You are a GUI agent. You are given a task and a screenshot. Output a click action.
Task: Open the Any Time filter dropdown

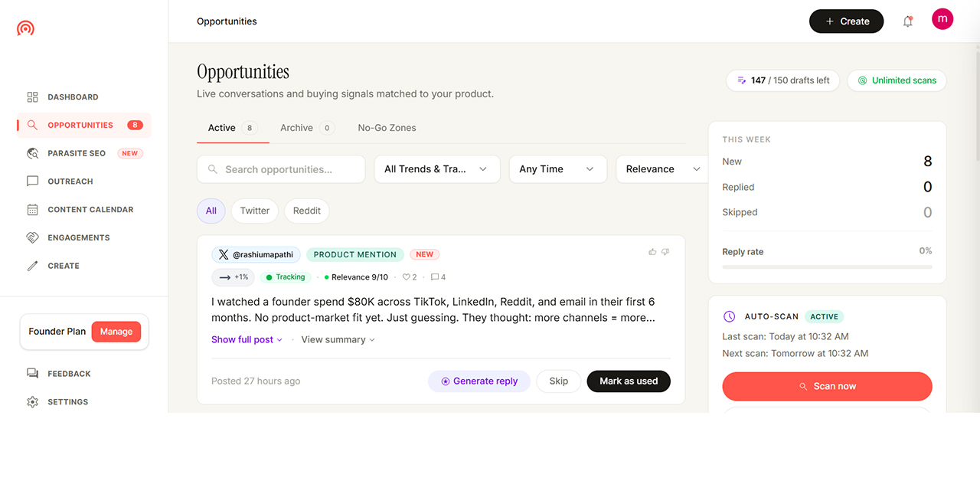(558, 169)
